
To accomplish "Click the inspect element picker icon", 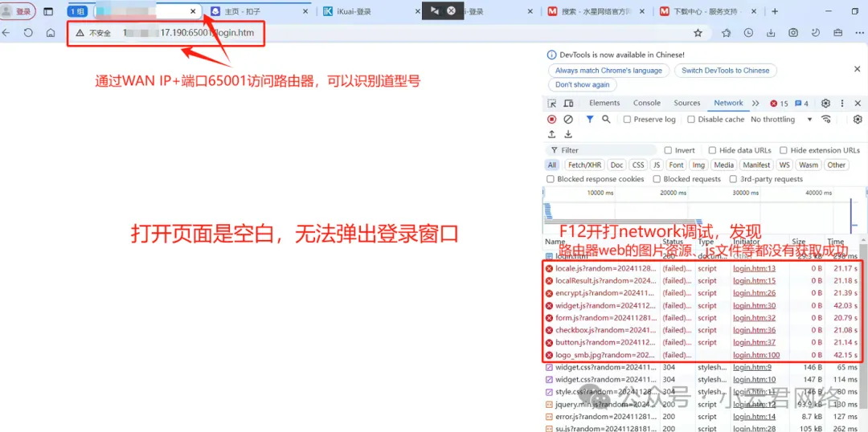I will [x=551, y=104].
